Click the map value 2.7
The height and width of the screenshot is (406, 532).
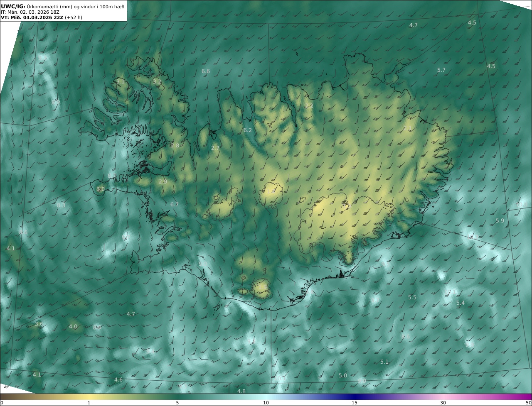[215, 148]
